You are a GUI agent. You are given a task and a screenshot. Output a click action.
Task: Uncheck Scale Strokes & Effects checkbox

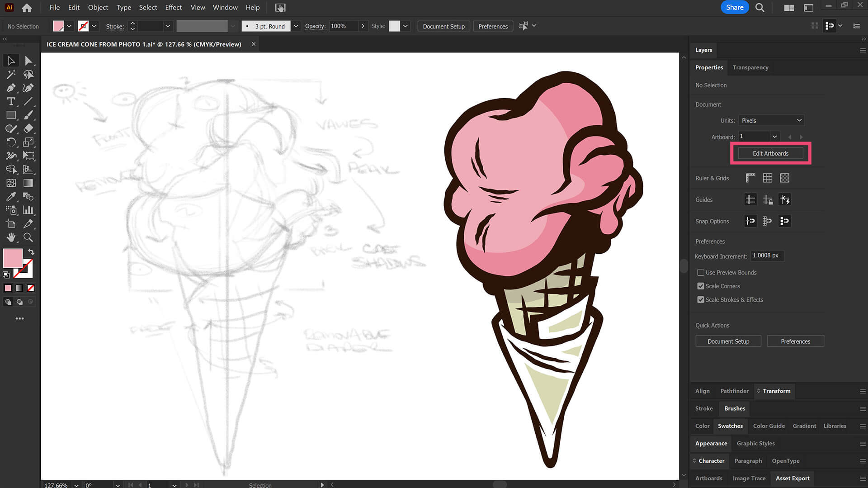pyautogui.click(x=701, y=299)
